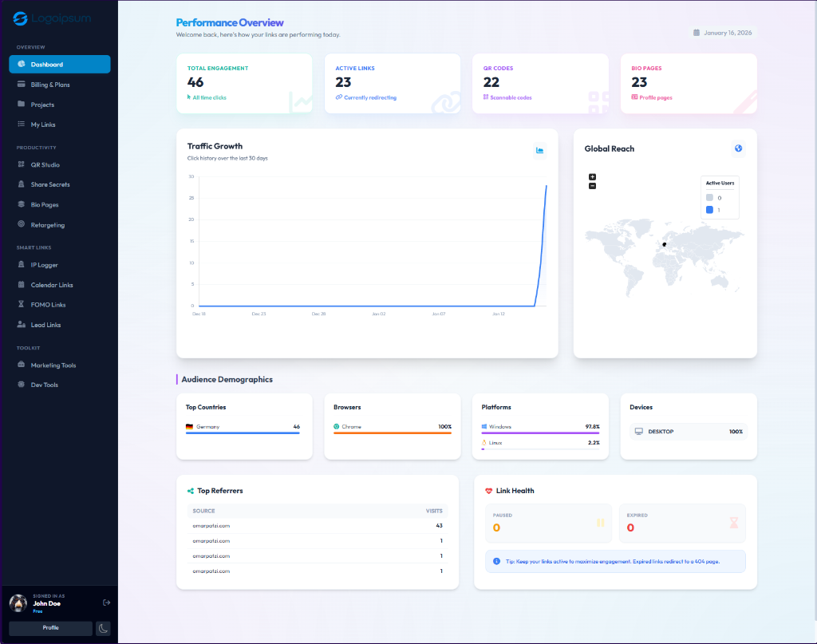Toggle dark mode with the moon icon
The image size is (817, 644).
click(x=103, y=628)
